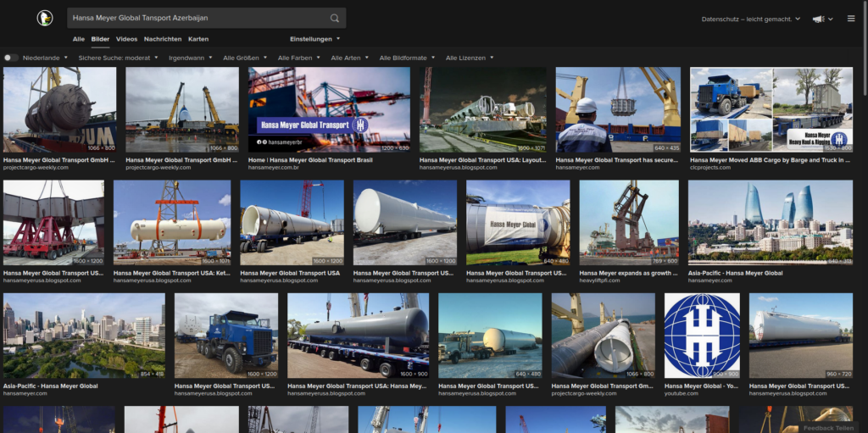Open the worker in white helmet thumbnail

[618, 109]
